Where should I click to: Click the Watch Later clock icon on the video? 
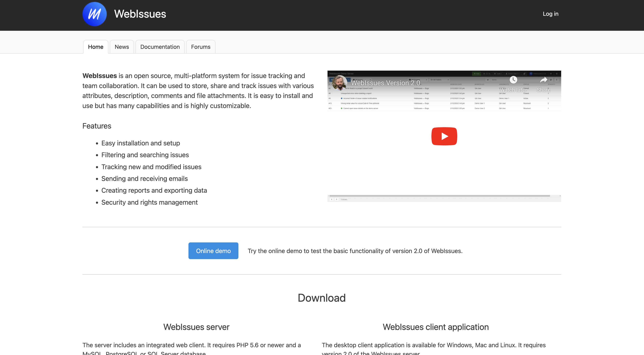pyautogui.click(x=514, y=80)
